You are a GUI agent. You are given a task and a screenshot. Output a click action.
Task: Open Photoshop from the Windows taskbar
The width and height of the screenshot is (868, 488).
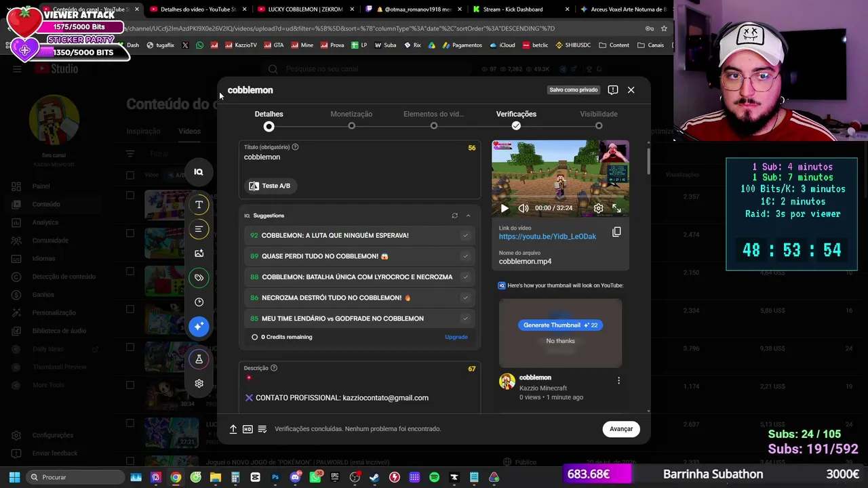[275, 477]
